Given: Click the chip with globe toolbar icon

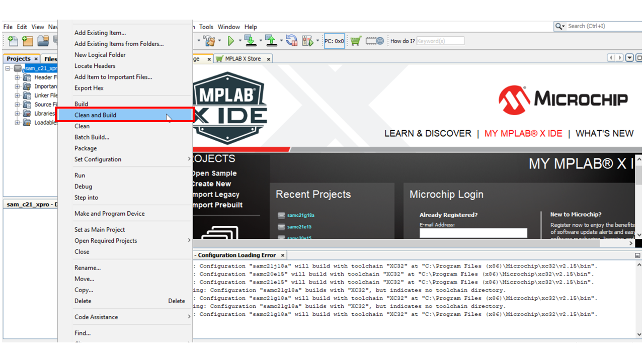Looking at the screenshot, I should pyautogui.click(x=375, y=41).
